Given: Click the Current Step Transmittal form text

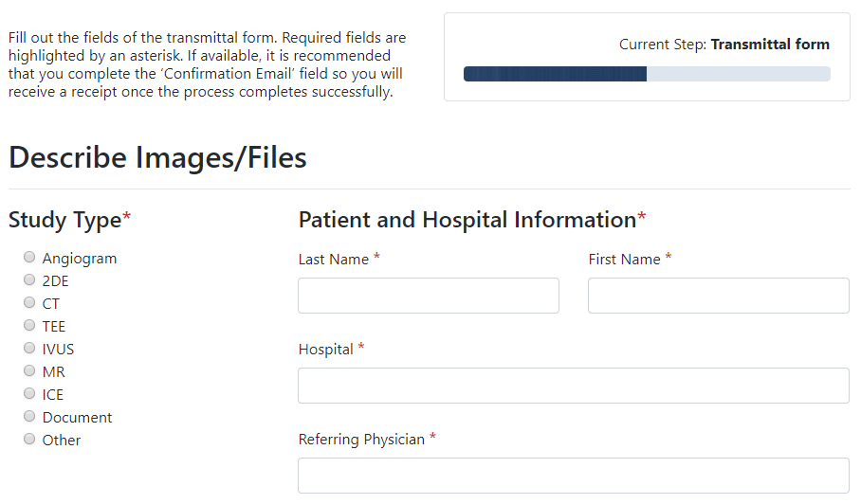Looking at the screenshot, I should coord(724,45).
